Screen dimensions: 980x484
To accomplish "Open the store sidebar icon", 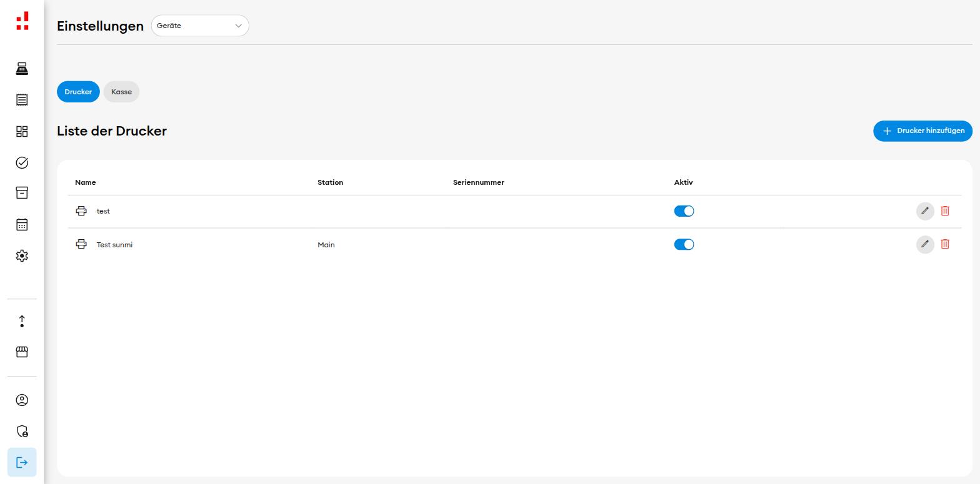I will (22, 352).
